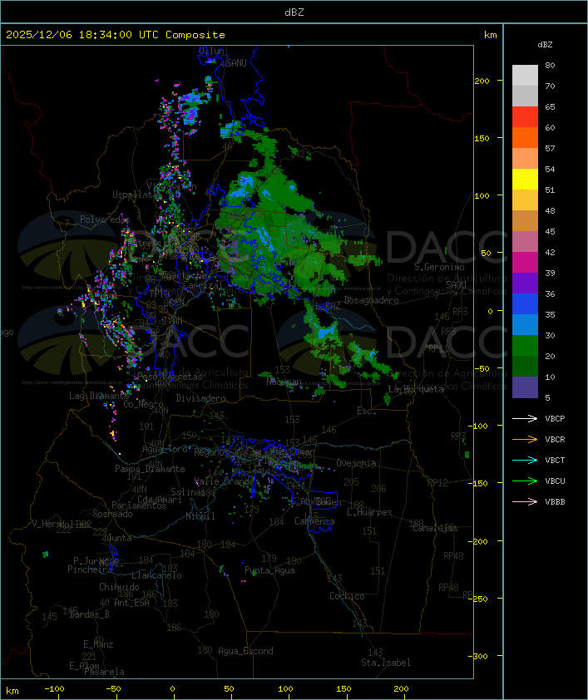
Task: Click the E_Manz map label
Action: point(98,644)
